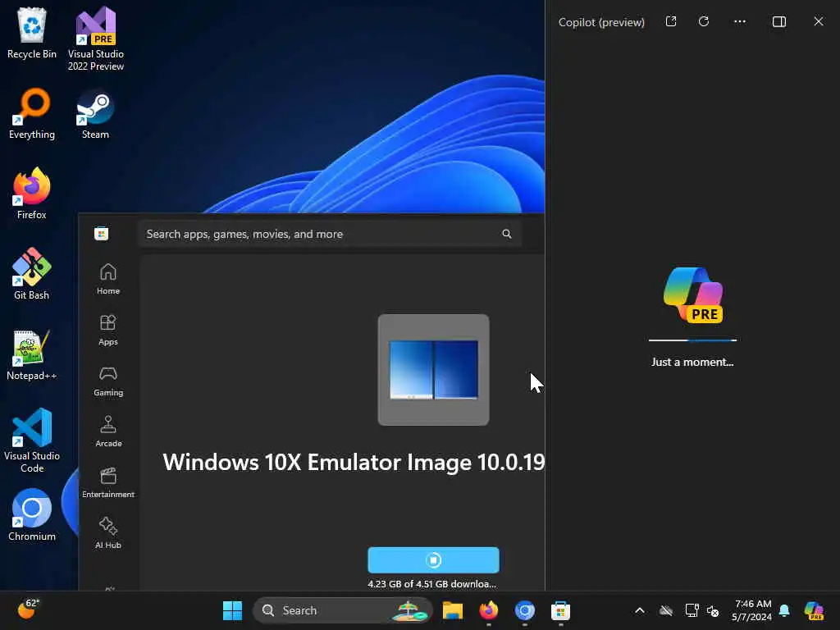Show hidden system tray icons

click(x=640, y=610)
